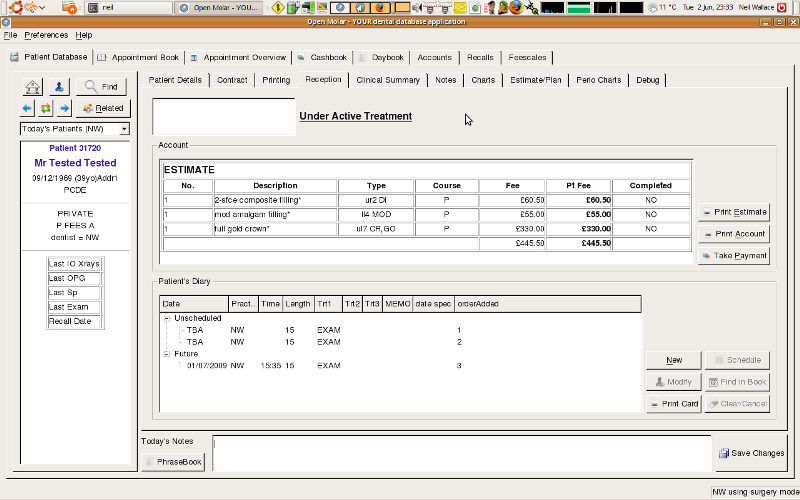Open the Related patients button
This screenshot has height=500, width=800.
pyautogui.click(x=103, y=108)
